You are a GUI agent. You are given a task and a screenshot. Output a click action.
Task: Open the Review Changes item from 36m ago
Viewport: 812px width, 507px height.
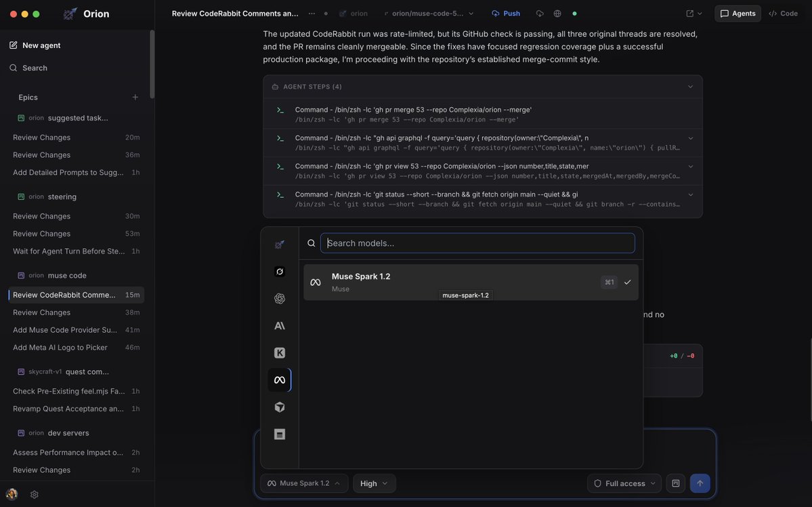[76, 155]
